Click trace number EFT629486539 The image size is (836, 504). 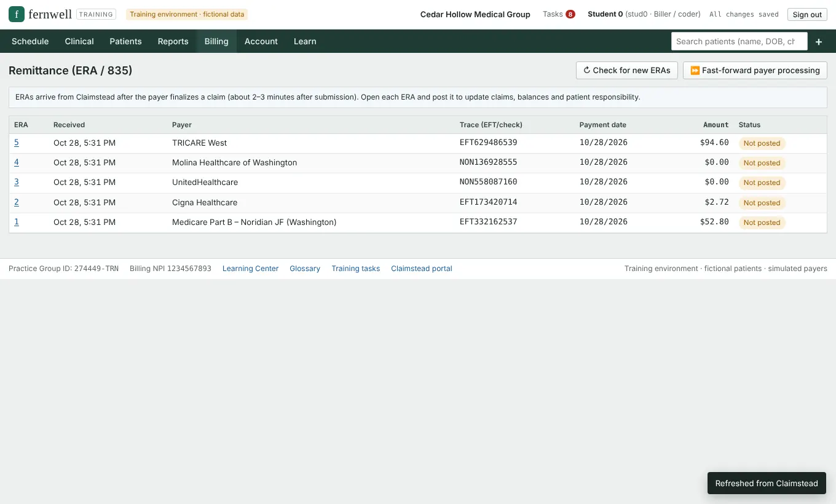click(x=489, y=143)
